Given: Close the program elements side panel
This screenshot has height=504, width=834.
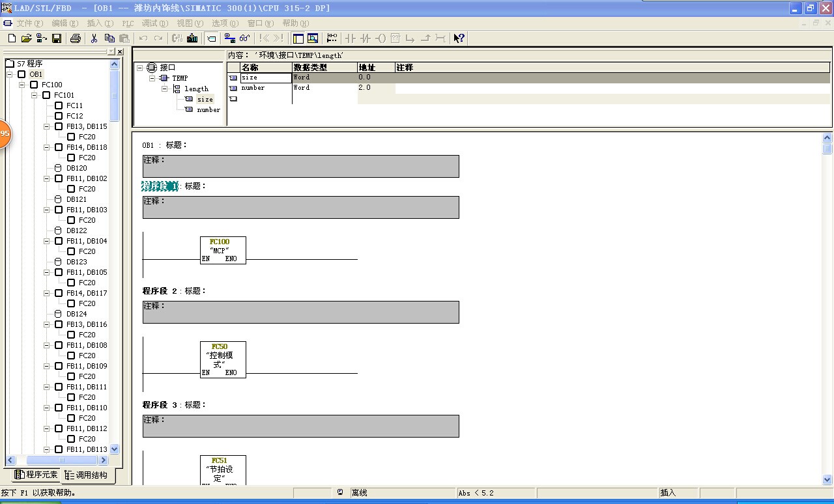Looking at the screenshot, I should [120, 52].
